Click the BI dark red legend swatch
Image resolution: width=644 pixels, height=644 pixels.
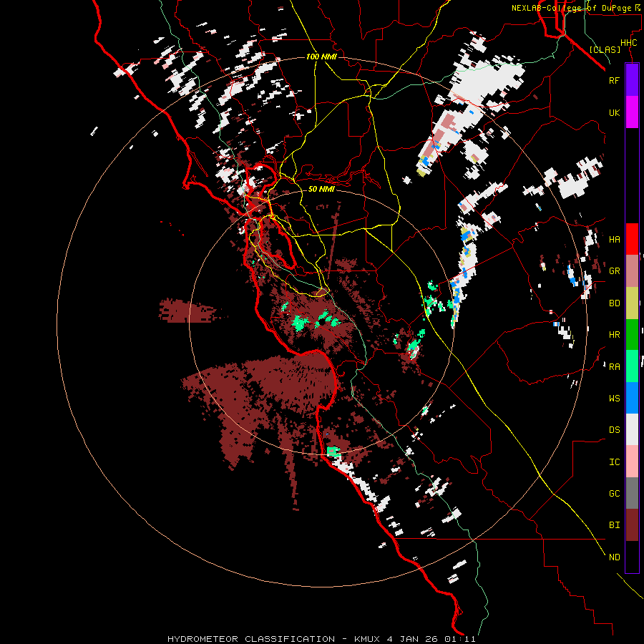point(632,525)
